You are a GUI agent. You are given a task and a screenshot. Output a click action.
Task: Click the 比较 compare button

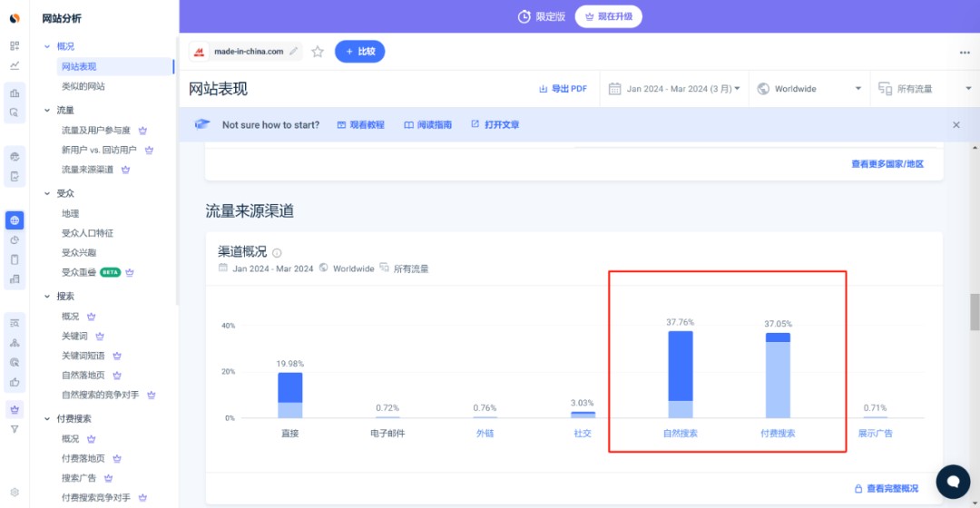(359, 52)
